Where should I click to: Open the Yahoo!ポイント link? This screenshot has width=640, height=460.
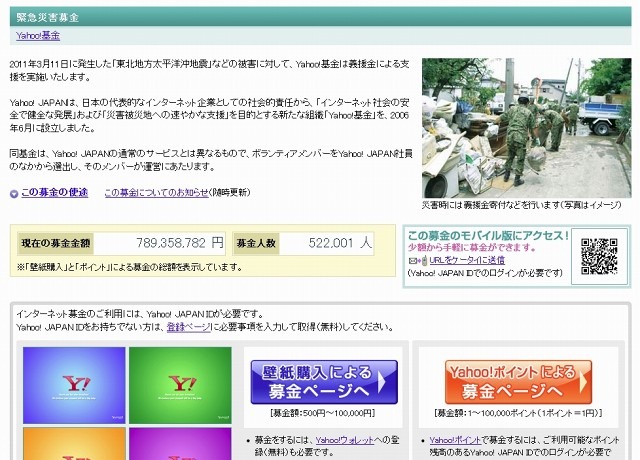[455, 440]
